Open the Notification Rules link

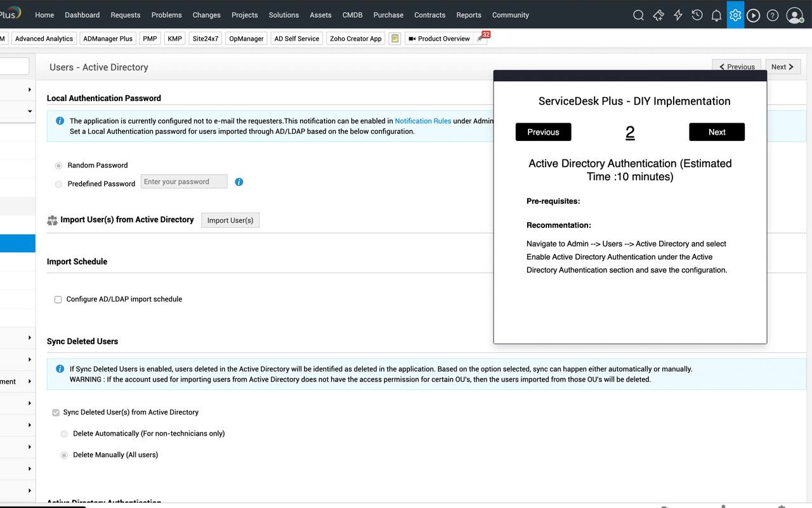pyautogui.click(x=423, y=121)
